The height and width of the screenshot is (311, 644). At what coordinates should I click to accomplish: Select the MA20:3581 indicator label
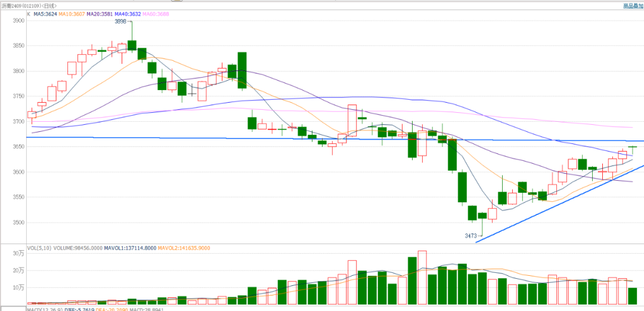[100, 14]
